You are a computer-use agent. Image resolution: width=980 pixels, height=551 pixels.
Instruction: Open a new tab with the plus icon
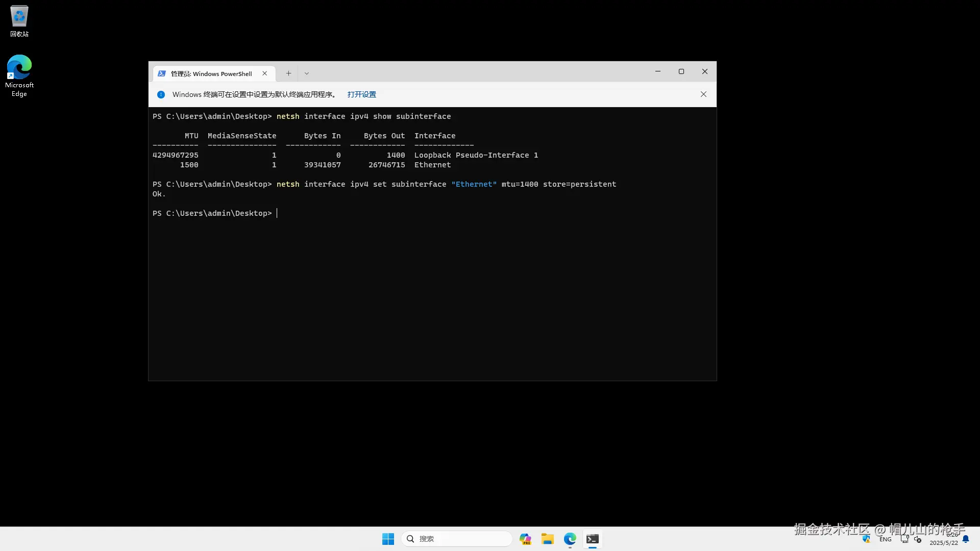click(288, 73)
